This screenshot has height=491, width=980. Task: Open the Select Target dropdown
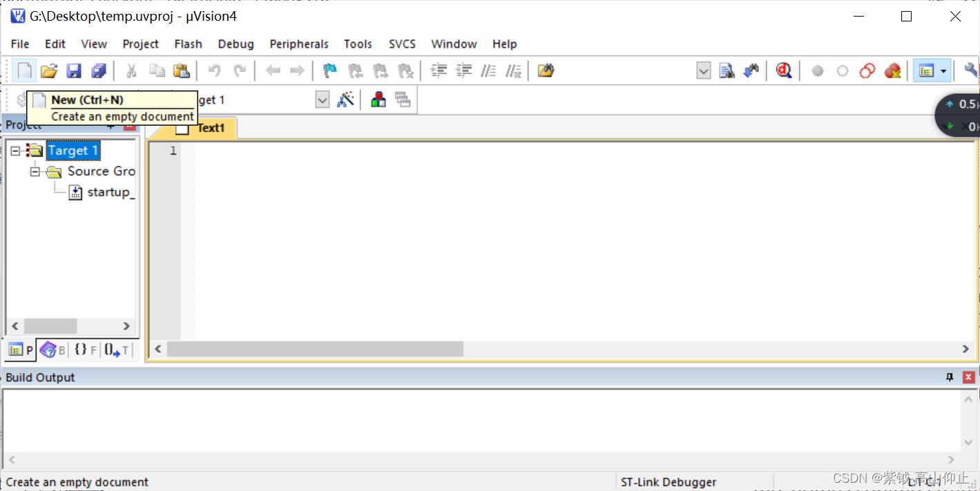323,100
